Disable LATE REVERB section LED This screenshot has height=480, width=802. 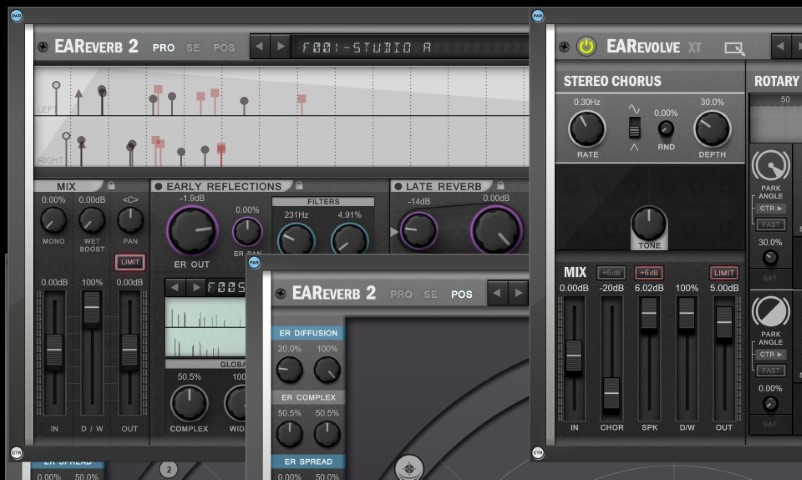(x=398, y=186)
